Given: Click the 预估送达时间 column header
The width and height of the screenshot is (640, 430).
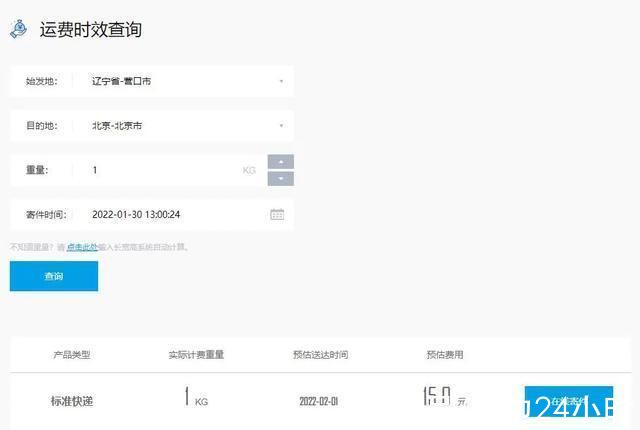Looking at the screenshot, I should point(321,355).
